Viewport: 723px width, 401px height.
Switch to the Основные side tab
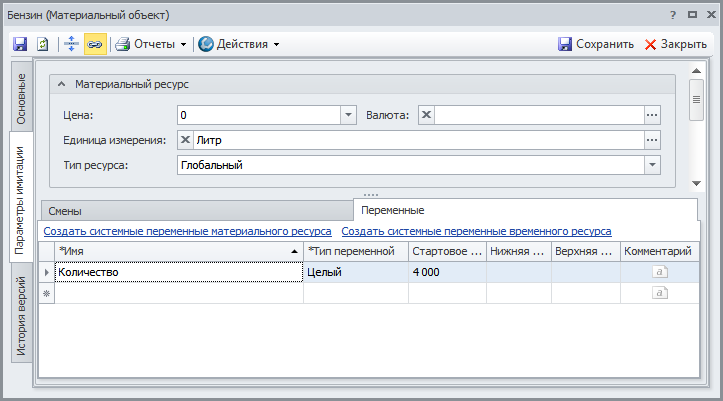click(21, 98)
